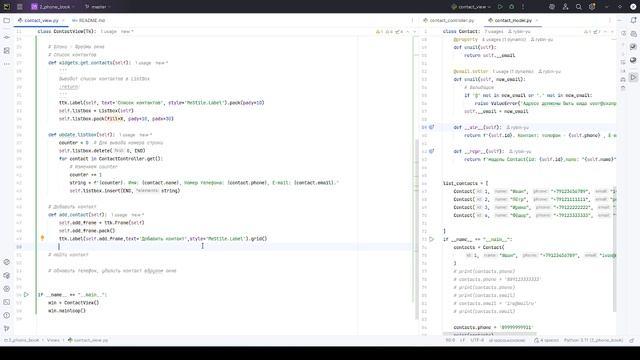Switch to the README.md tab
Viewport: 640px width, 360px height.
89,20
